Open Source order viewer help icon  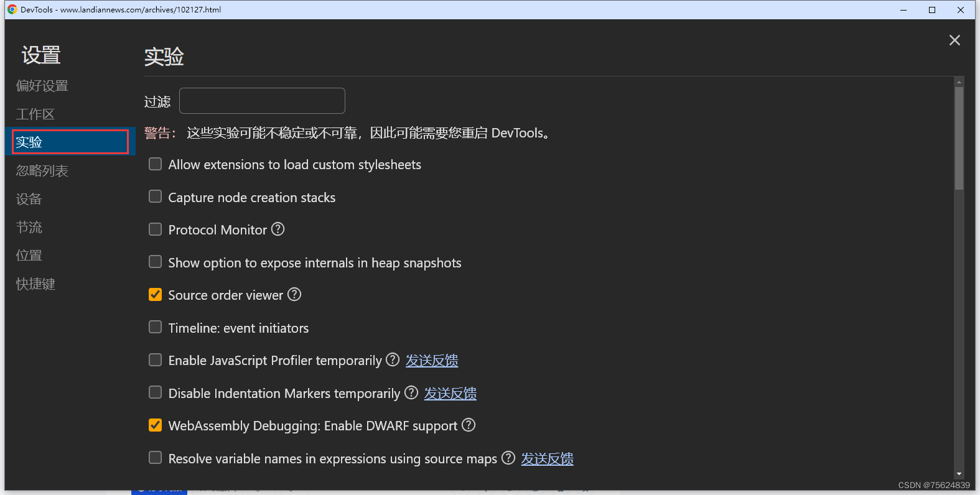point(294,294)
